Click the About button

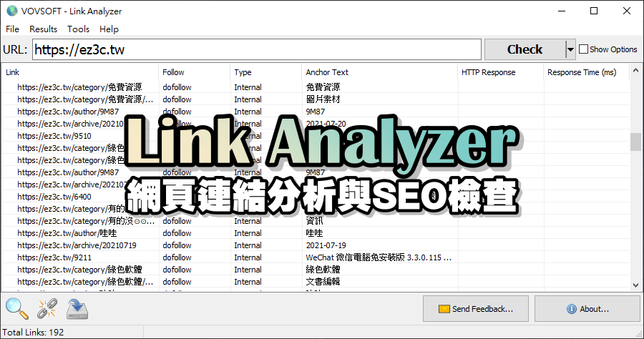pyautogui.click(x=587, y=309)
